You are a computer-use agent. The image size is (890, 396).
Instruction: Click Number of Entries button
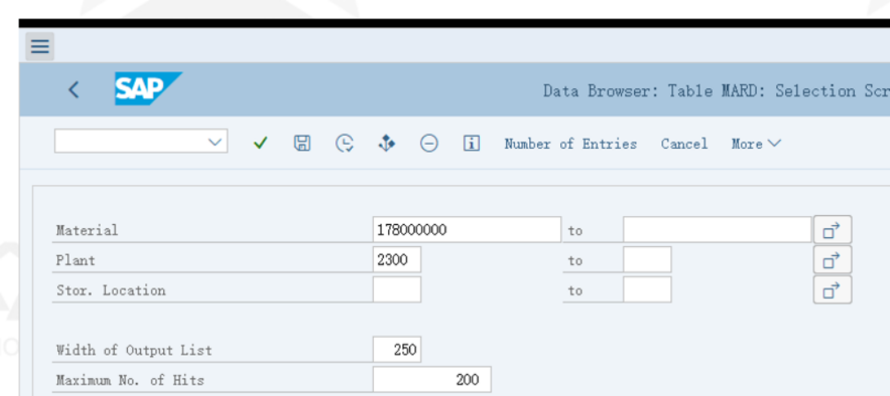tap(570, 144)
